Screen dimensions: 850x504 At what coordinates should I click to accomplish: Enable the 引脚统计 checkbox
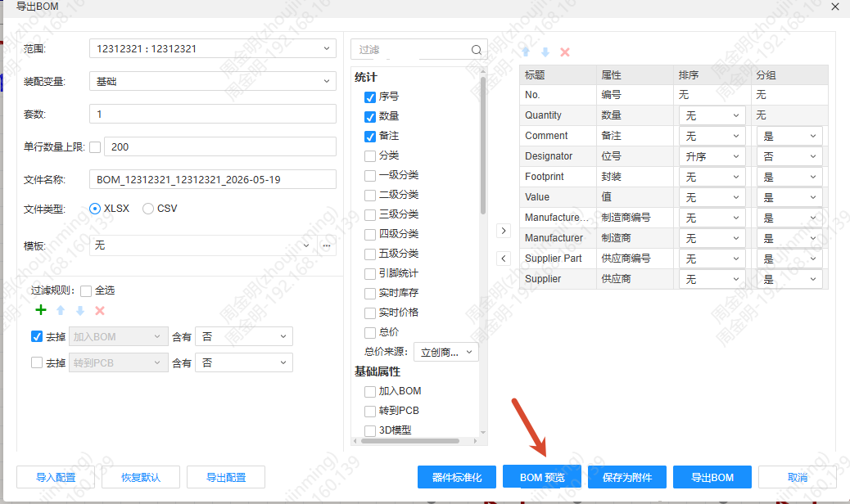[370, 273]
